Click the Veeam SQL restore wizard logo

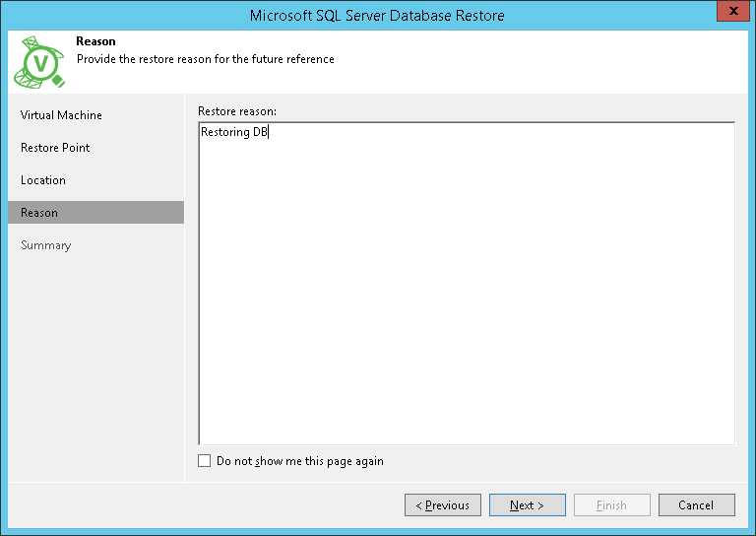[x=39, y=62]
